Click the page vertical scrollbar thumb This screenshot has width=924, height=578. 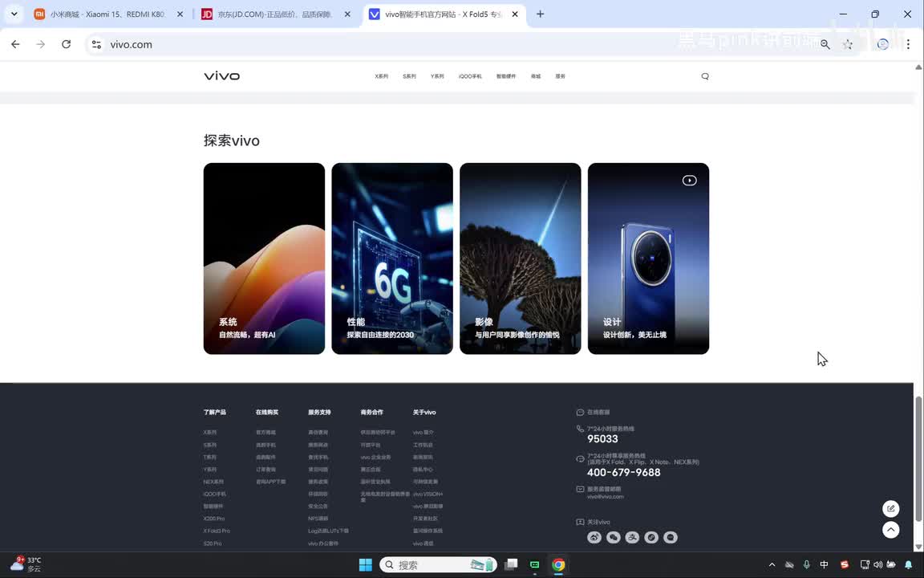918,459
